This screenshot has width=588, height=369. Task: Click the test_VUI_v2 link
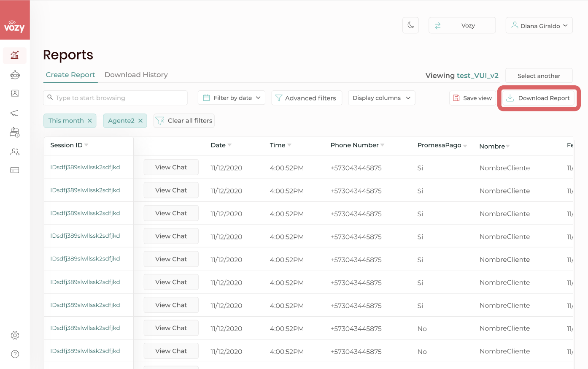tap(477, 76)
